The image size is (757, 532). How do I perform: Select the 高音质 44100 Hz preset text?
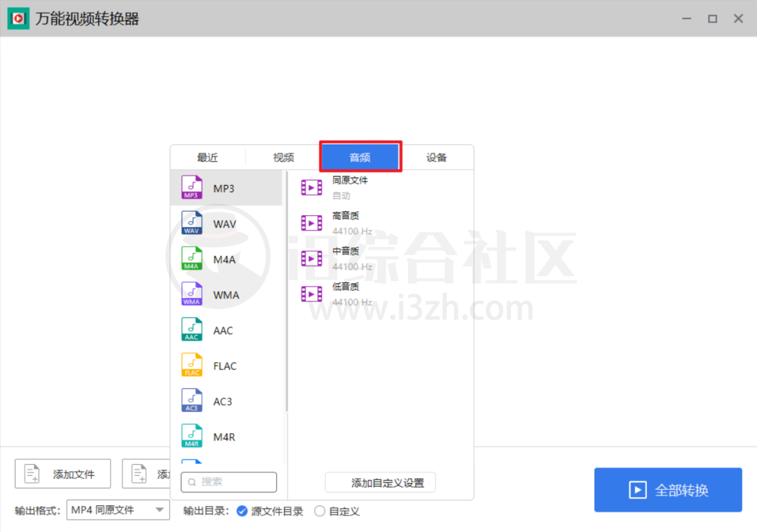352,223
